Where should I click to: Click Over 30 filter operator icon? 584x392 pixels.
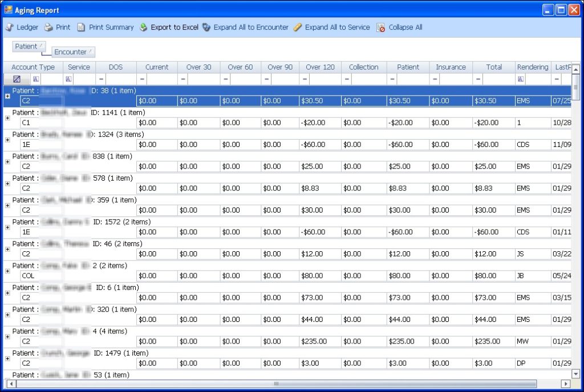[183, 79]
